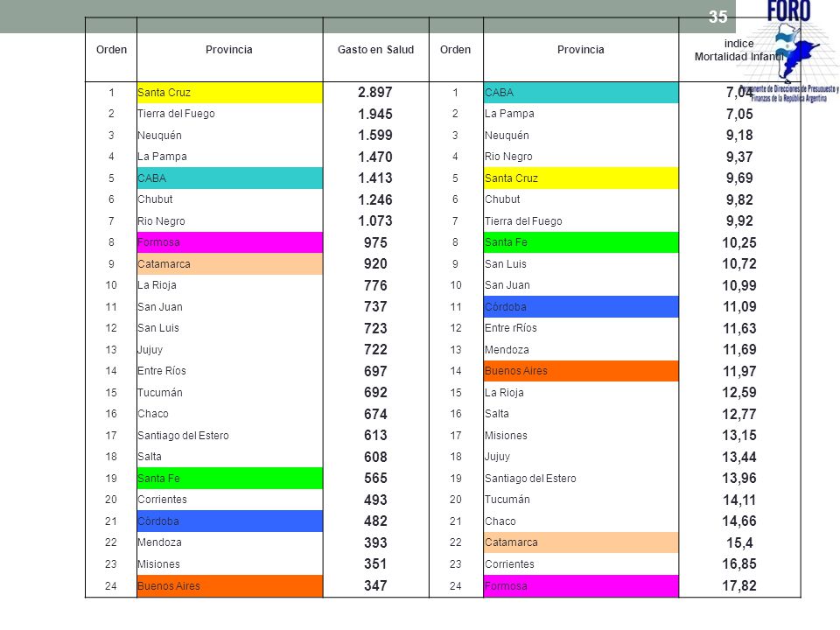Click peach Catamarca cell in Gasto ranking

point(230,263)
